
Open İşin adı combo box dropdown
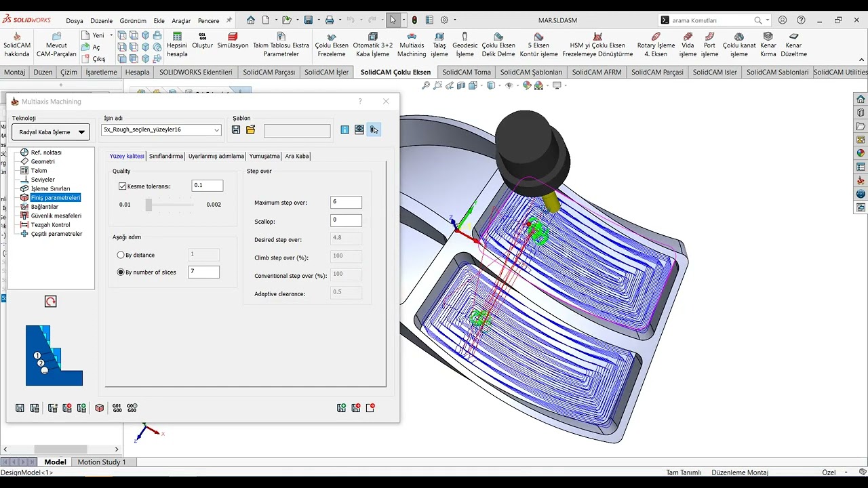tap(217, 129)
